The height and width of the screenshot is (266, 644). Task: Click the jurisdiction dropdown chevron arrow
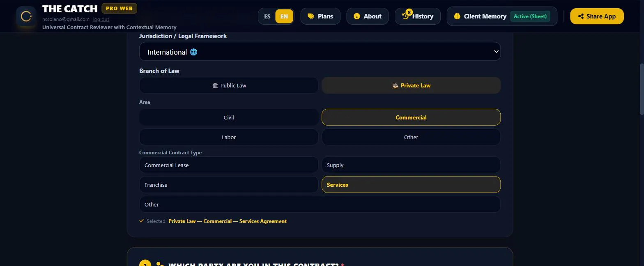pos(496,52)
